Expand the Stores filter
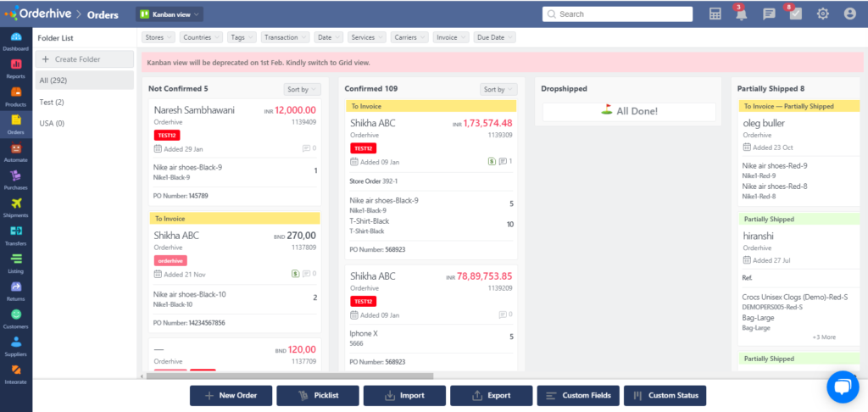The width and height of the screenshot is (868, 412). click(159, 37)
